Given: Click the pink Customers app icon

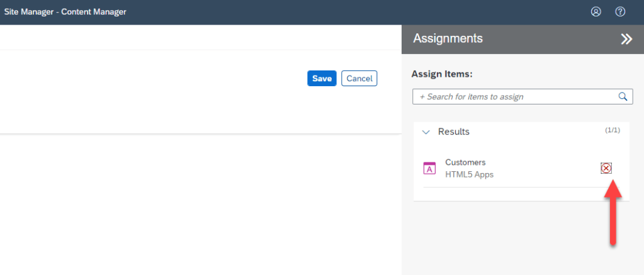Looking at the screenshot, I should click(x=429, y=168).
